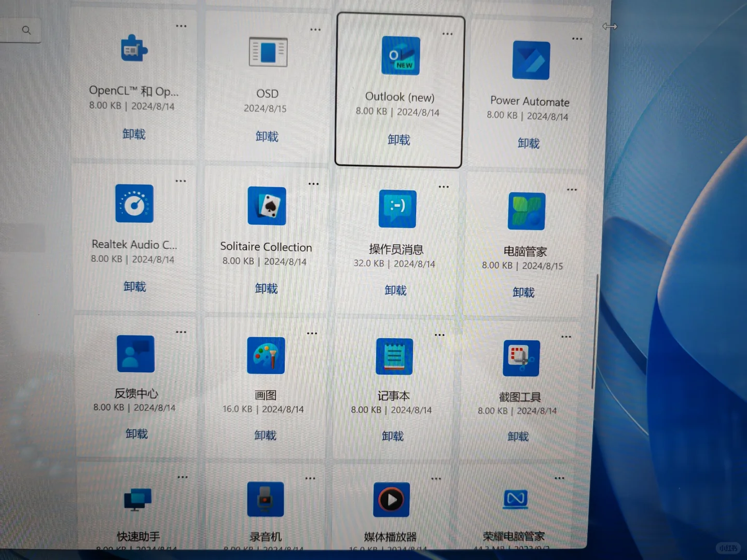The height and width of the screenshot is (560, 747).
Task: Click 卸载 under 画图
Action: tap(266, 435)
